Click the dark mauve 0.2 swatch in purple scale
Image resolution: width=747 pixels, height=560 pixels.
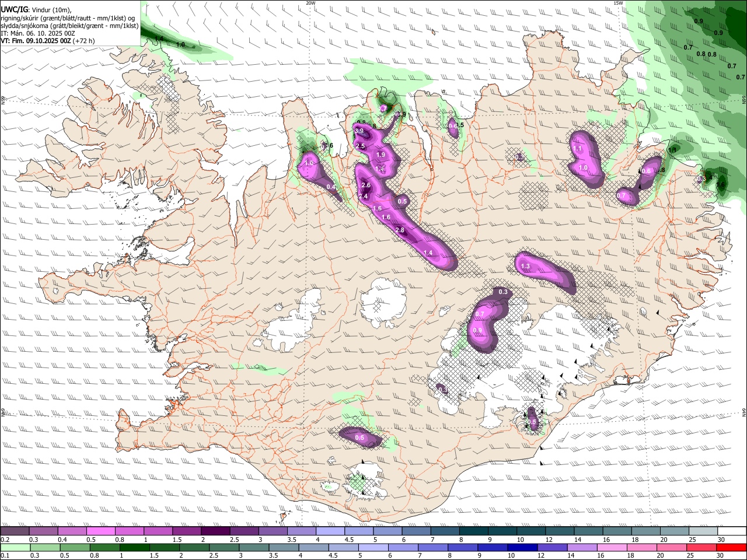pos(15,531)
